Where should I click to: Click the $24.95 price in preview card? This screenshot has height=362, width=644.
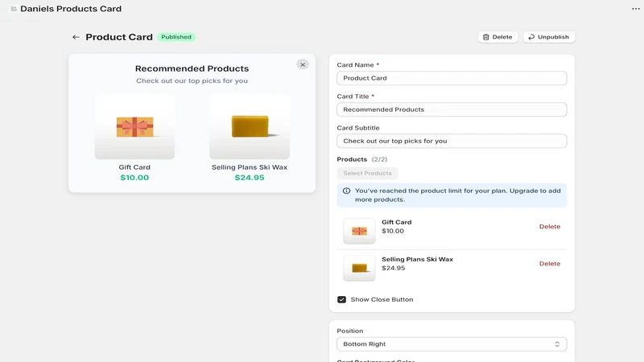point(250,178)
